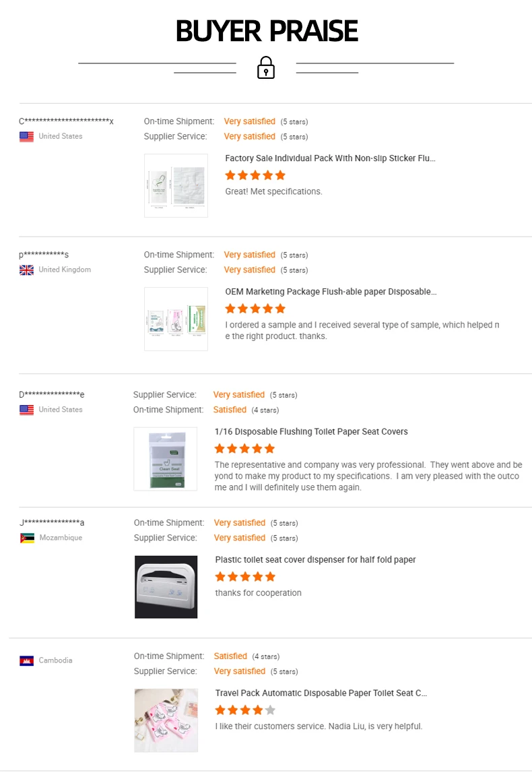Screen dimensions: 532x777
Task: Click reviewer name J***************a
Action: pos(52,523)
